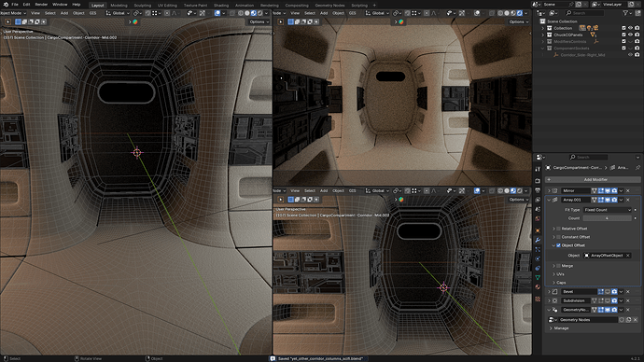The height and width of the screenshot is (362, 644).
Task: Collapse the ComponentSockets collection
Action: [x=543, y=48]
